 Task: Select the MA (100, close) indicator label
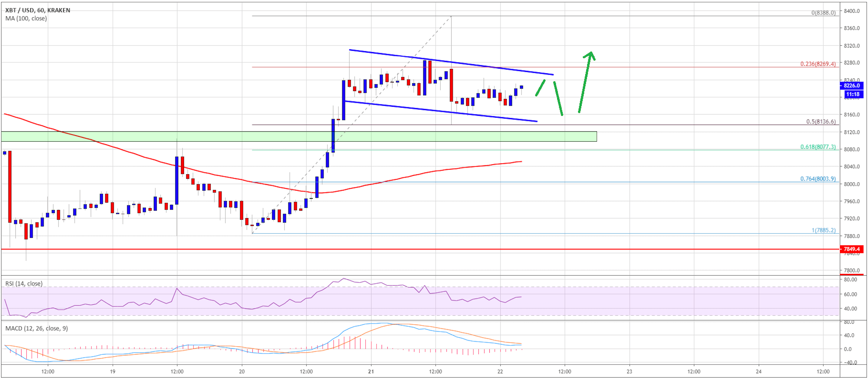pyautogui.click(x=26, y=18)
